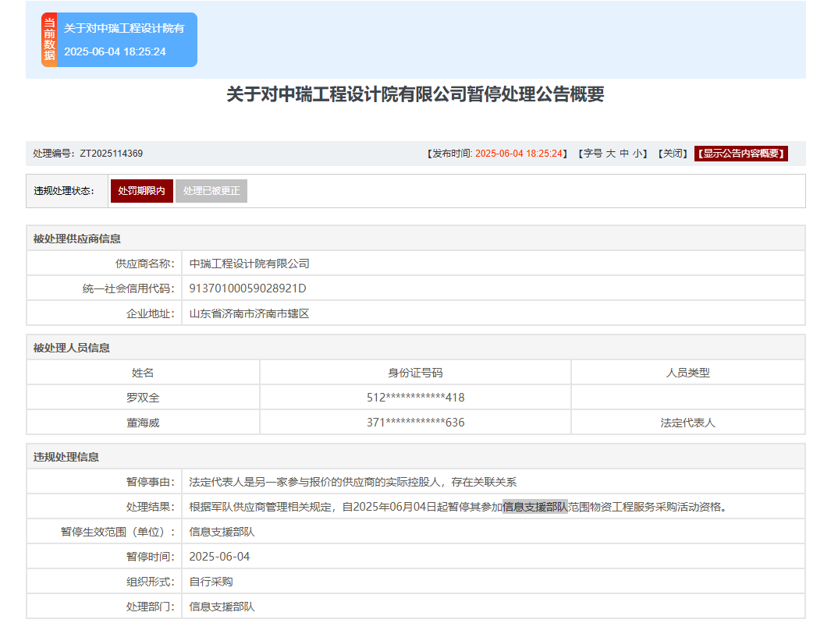Click ID number 371************636

click(415, 423)
